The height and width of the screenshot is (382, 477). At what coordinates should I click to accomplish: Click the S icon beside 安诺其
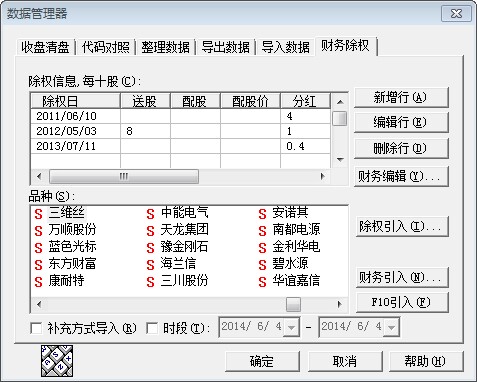click(263, 214)
